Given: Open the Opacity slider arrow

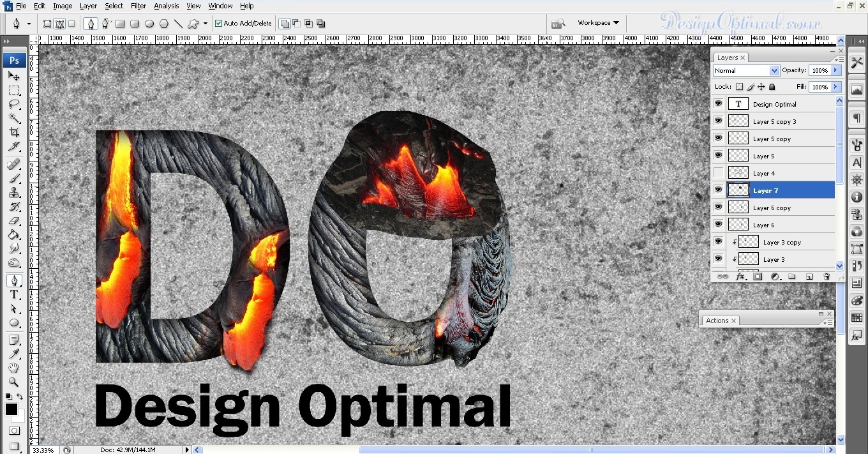Looking at the screenshot, I should pyautogui.click(x=836, y=70).
